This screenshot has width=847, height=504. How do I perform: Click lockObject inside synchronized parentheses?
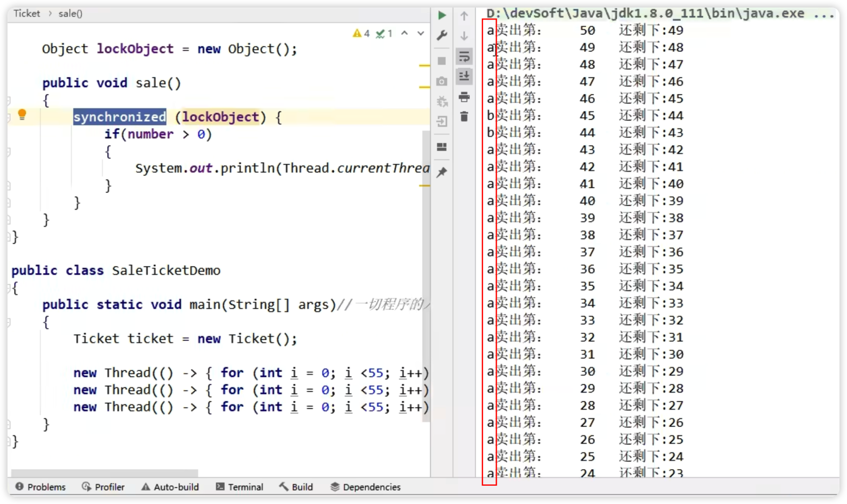click(221, 117)
